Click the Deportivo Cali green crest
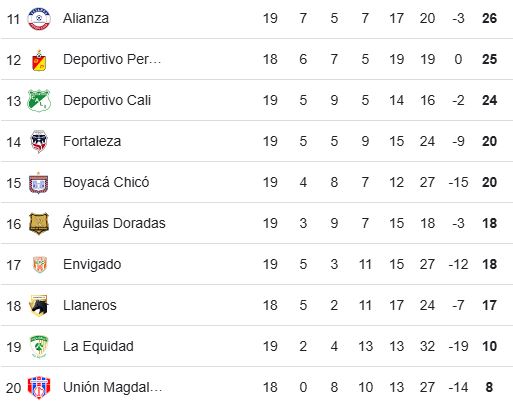The height and width of the screenshot is (408, 513). click(39, 101)
